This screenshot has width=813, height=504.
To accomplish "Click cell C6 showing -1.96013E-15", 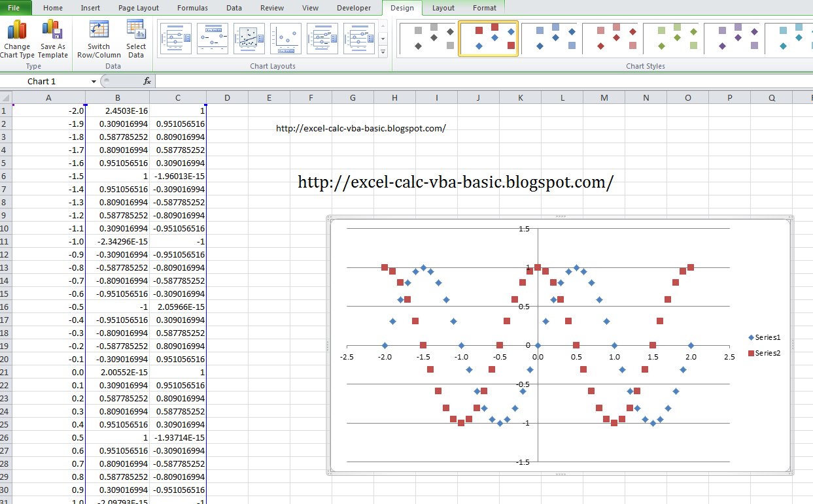I will (178, 176).
